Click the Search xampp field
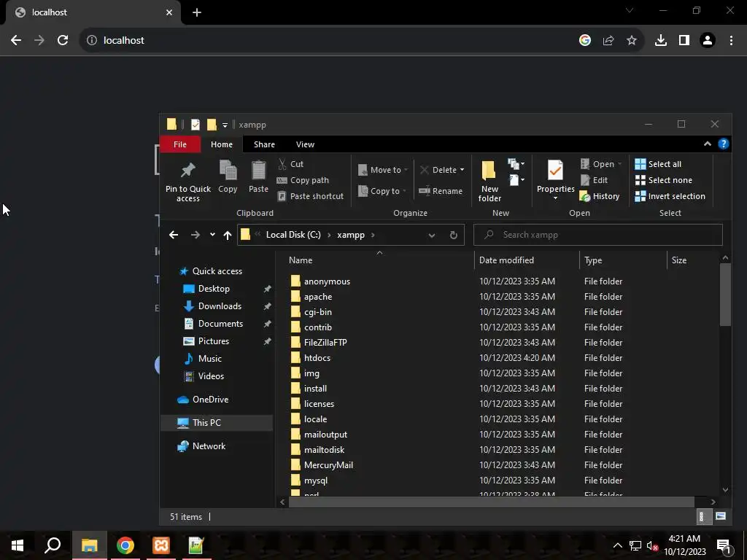This screenshot has height=560, width=747. (x=598, y=235)
